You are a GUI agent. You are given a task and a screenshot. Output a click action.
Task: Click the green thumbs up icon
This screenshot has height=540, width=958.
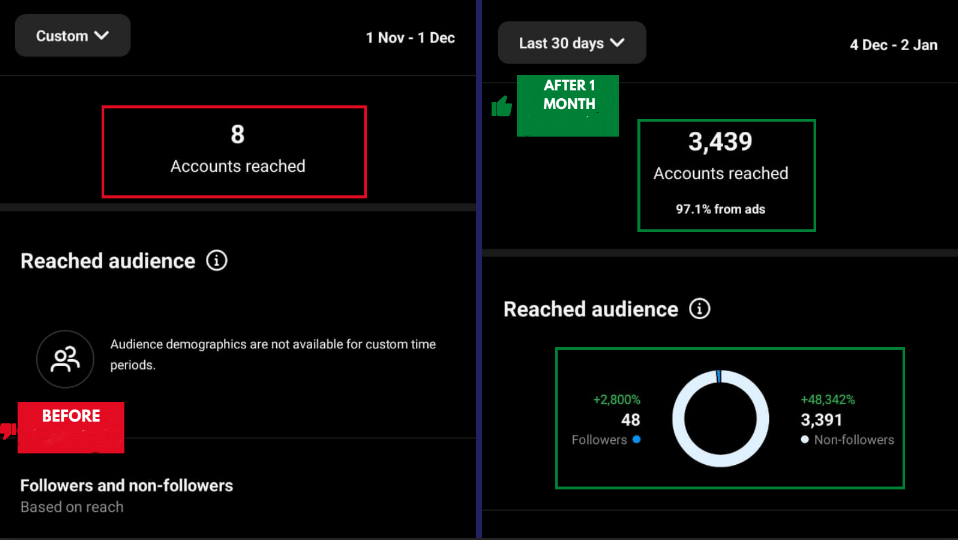502,106
